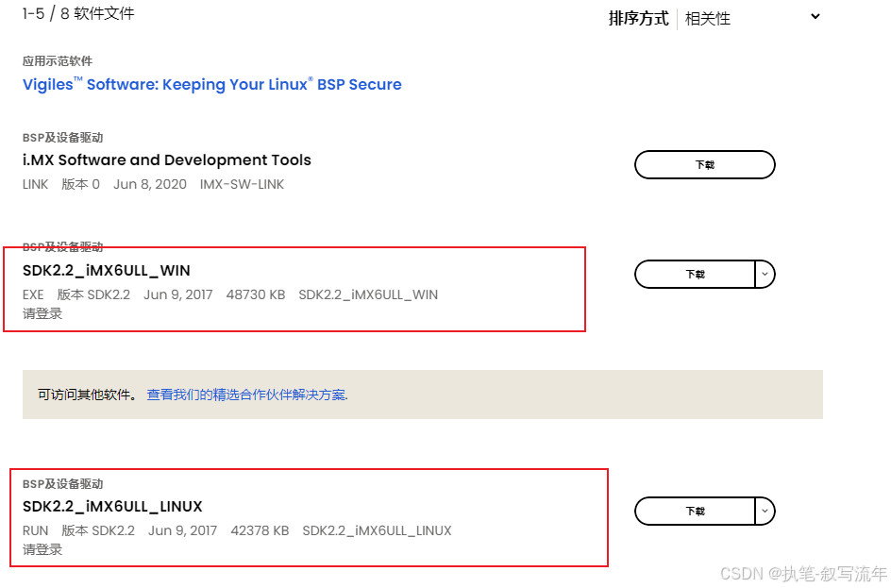The width and height of the screenshot is (891, 588).
Task: Click the Jun 8, 2020 date
Action: pyautogui.click(x=150, y=185)
